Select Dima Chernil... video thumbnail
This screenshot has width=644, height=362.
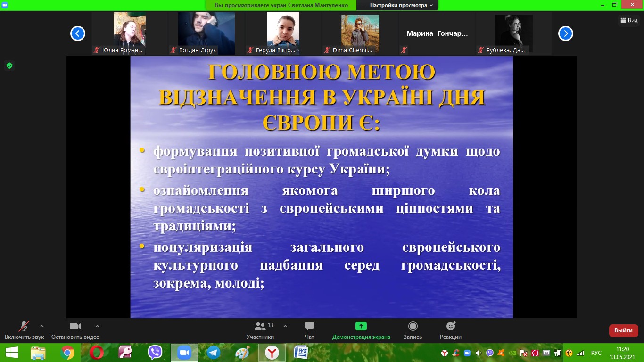tap(360, 33)
